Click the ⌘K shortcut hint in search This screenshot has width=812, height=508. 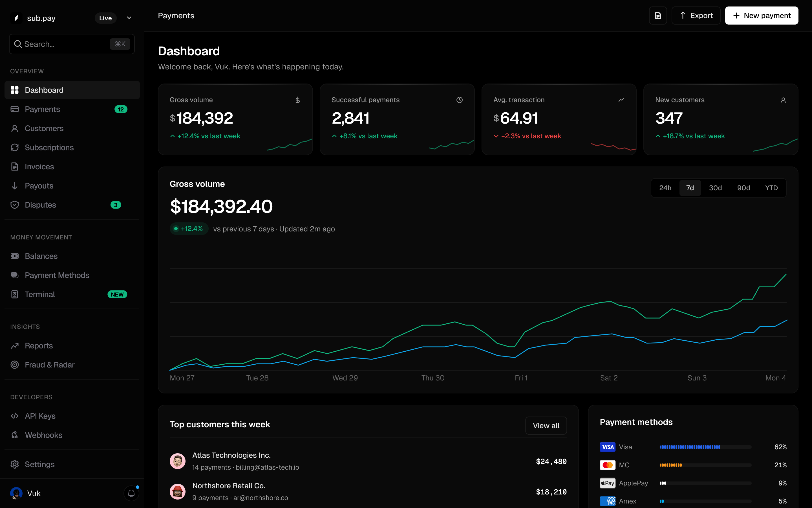(x=120, y=44)
